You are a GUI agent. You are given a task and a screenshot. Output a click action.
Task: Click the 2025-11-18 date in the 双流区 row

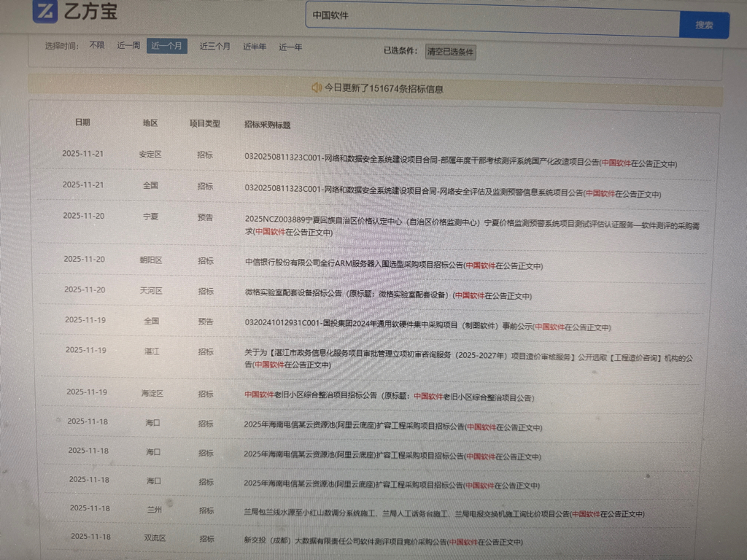(x=91, y=537)
